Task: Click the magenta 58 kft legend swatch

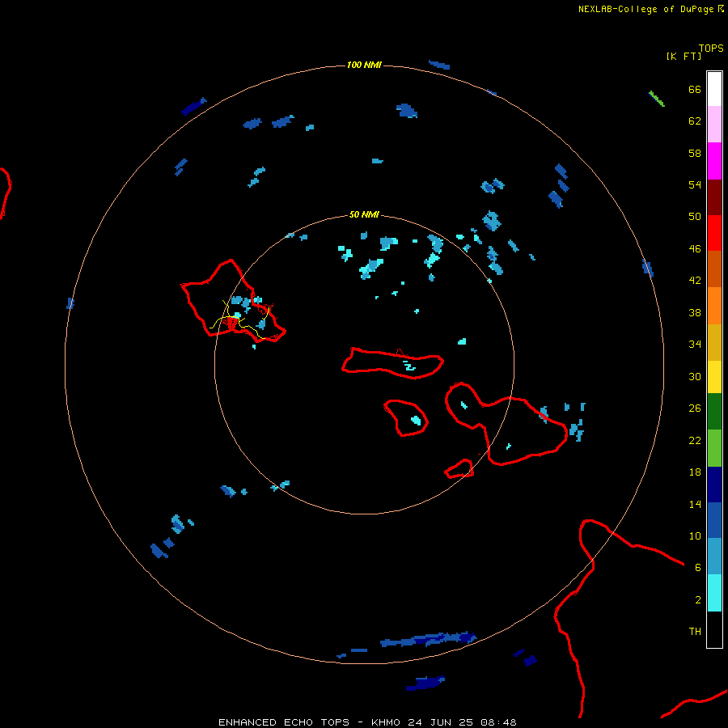Action: tap(714, 161)
